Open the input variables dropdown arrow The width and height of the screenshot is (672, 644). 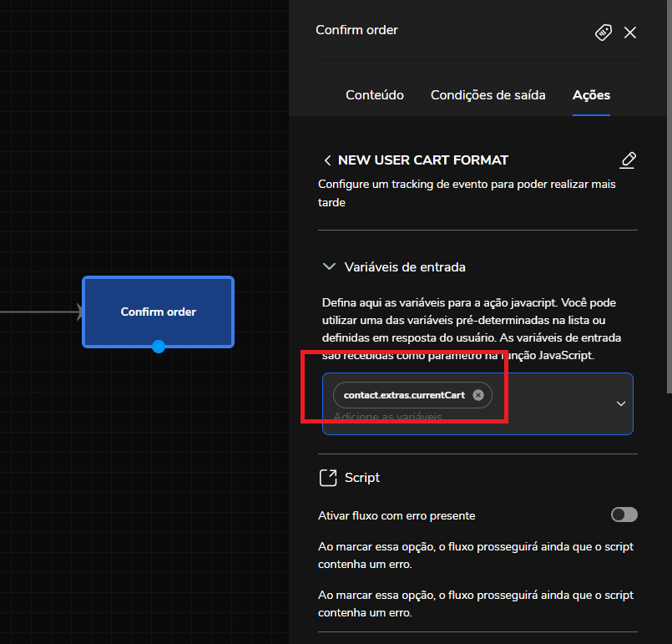(620, 403)
